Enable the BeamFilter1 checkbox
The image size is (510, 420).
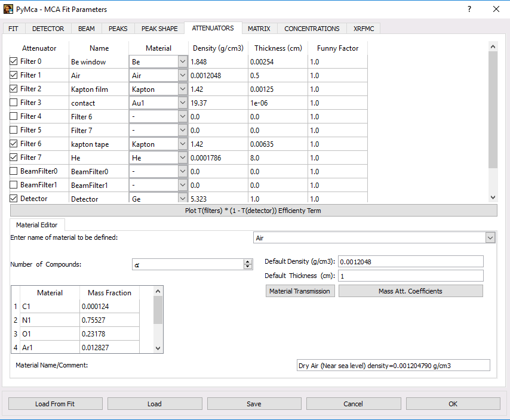pyautogui.click(x=13, y=185)
